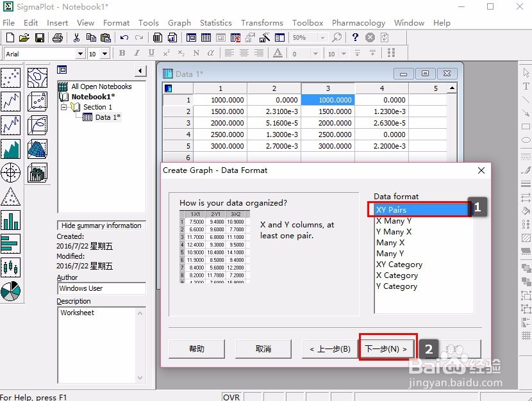Open the font size 10 dropdown

pos(105,54)
